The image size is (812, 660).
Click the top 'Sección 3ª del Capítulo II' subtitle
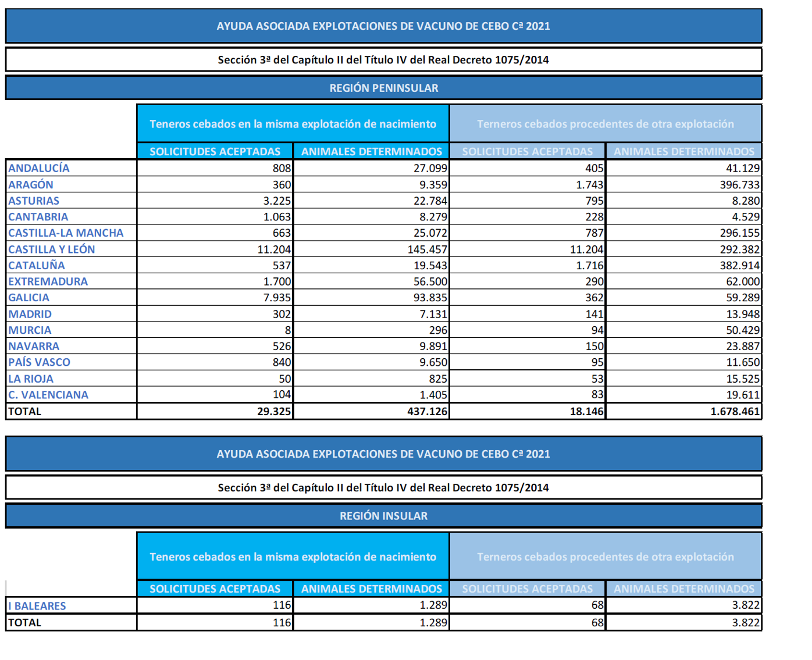[384, 60]
